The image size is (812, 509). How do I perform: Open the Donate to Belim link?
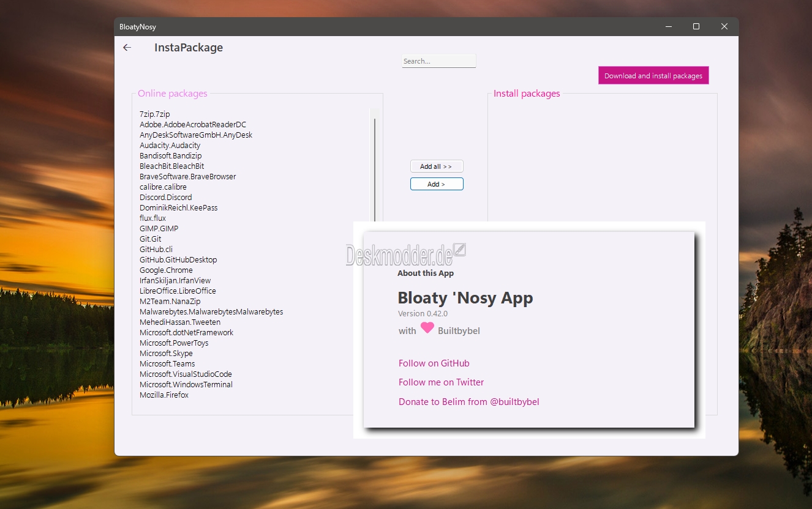[x=469, y=402]
